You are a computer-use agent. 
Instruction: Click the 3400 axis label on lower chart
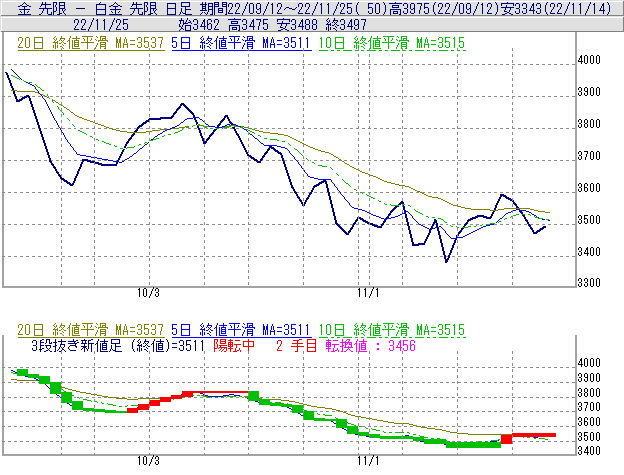tap(589, 451)
